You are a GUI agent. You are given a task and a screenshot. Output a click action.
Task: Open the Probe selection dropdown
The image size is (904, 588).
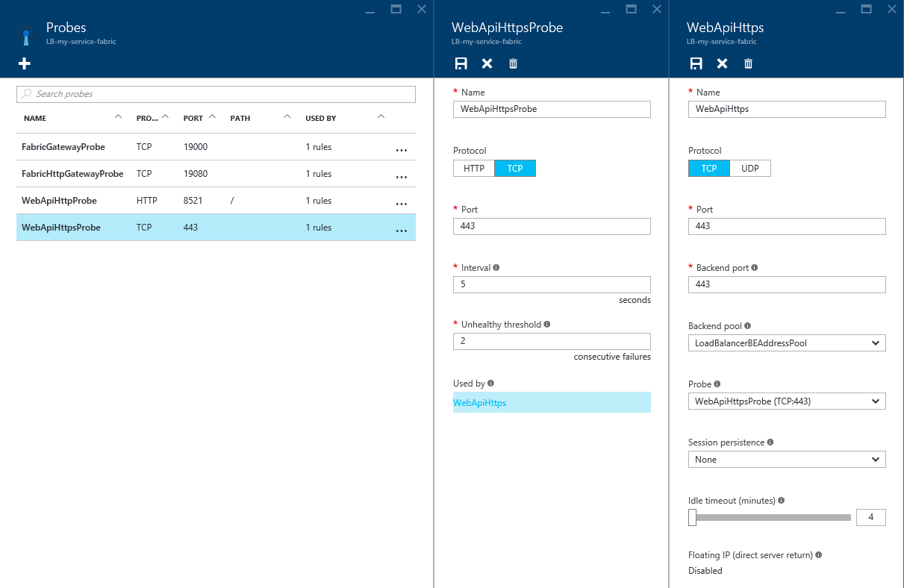(x=786, y=401)
